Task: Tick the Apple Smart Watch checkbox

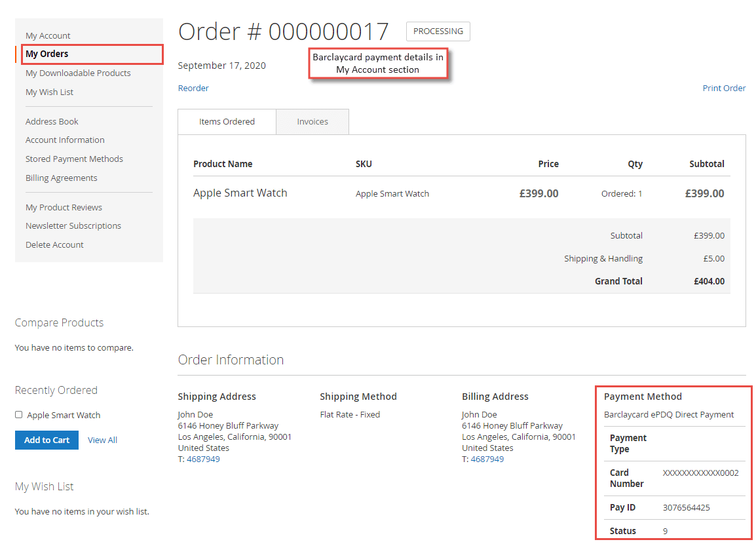Action: (x=19, y=415)
